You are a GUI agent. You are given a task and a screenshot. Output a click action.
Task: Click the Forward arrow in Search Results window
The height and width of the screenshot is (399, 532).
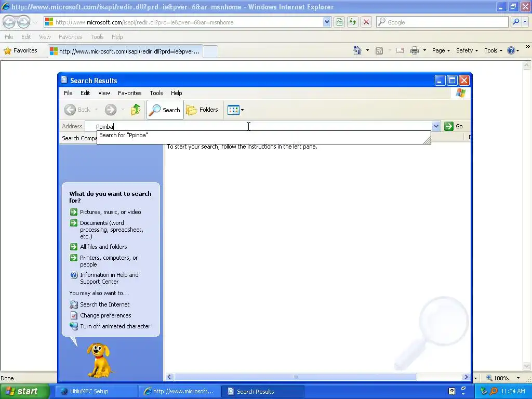(111, 110)
